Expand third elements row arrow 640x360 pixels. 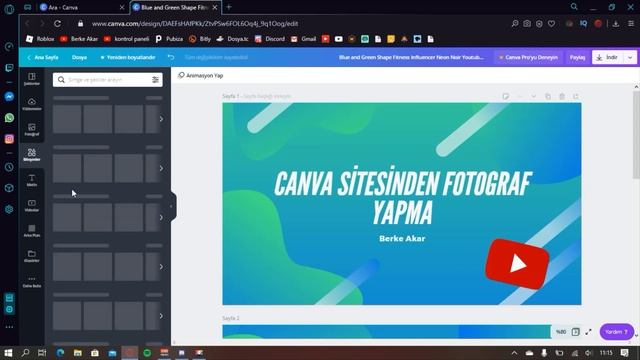161,218
